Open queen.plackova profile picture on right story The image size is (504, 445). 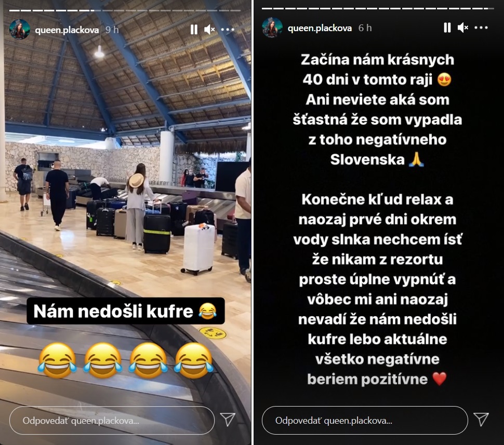click(x=272, y=28)
